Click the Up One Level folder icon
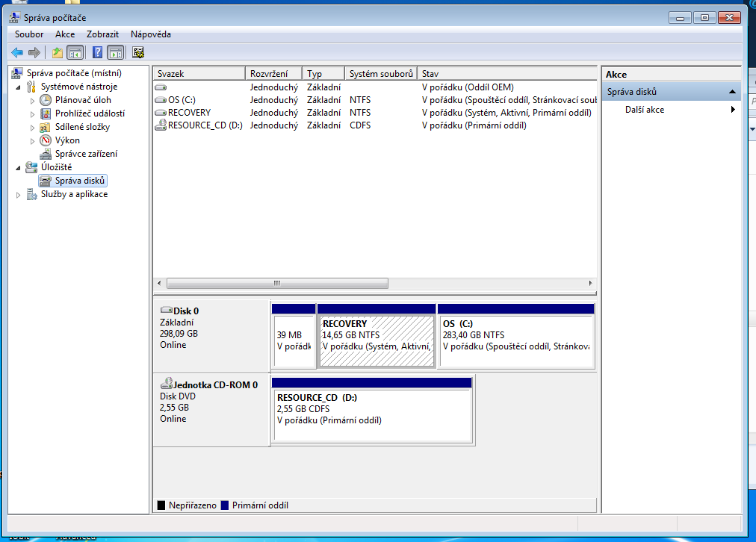 [x=58, y=52]
